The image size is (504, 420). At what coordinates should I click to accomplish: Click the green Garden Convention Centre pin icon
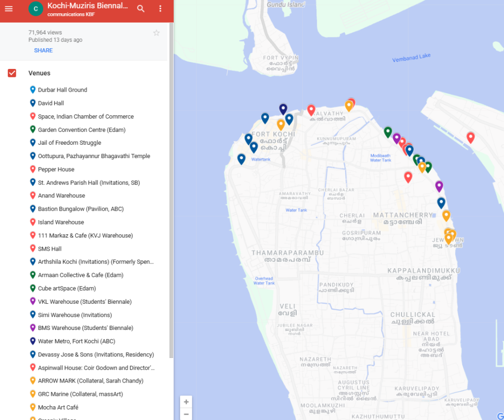pyautogui.click(x=32, y=129)
